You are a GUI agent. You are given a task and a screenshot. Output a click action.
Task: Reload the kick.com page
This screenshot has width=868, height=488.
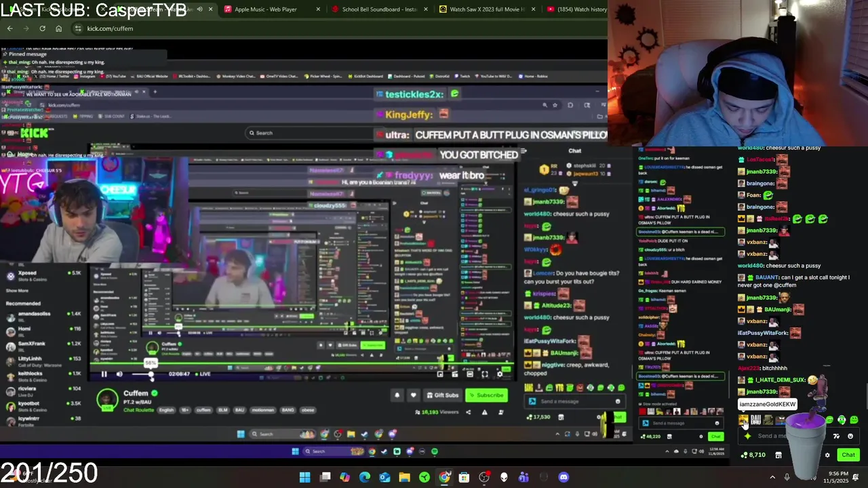(x=42, y=28)
